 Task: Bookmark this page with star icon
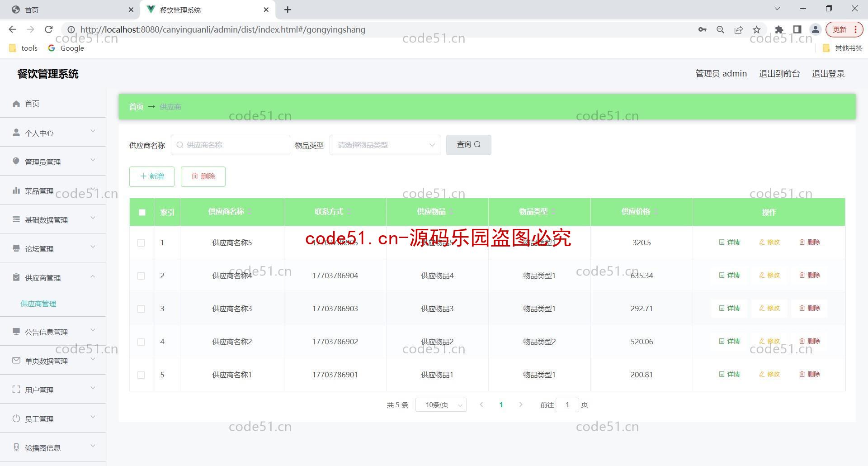click(756, 29)
